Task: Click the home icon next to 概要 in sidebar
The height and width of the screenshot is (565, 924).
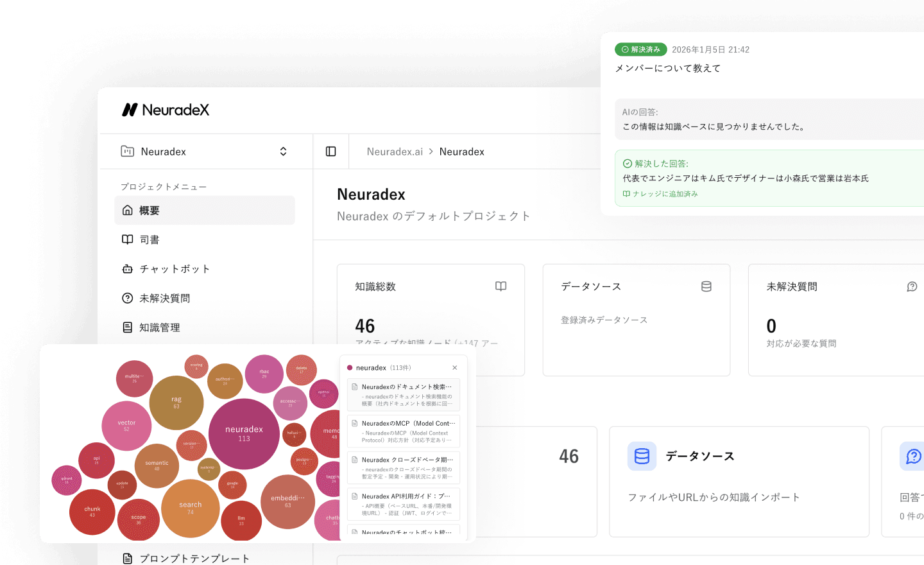Action: click(128, 210)
